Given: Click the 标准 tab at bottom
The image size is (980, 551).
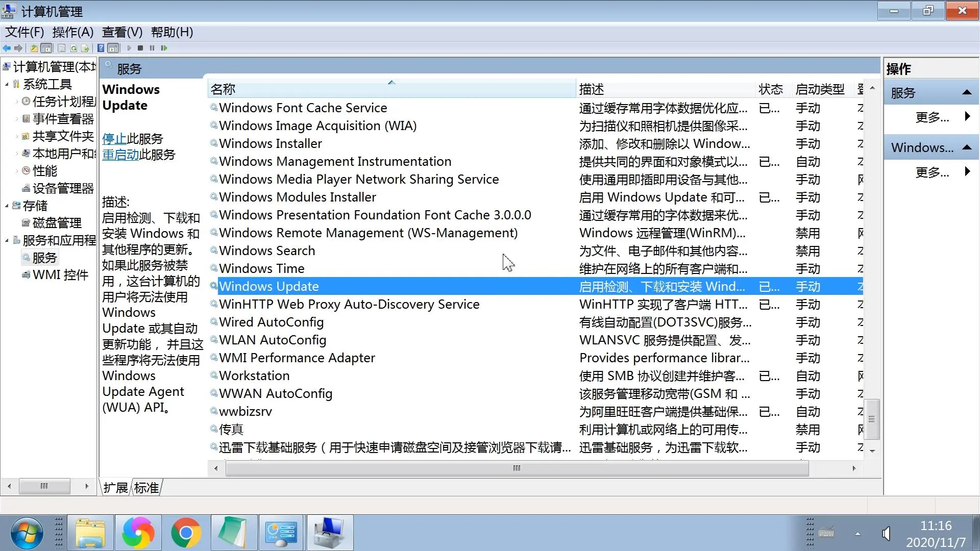Looking at the screenshot, I should click(148, 488).
